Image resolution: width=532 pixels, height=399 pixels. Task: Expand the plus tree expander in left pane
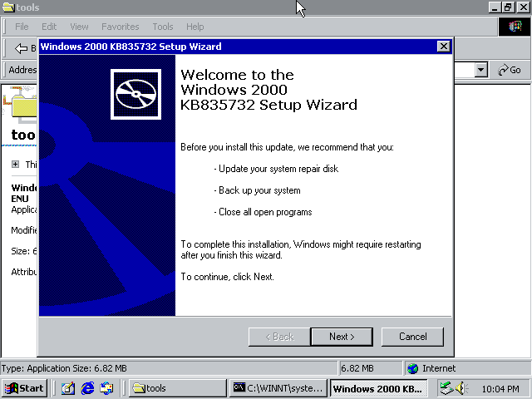[15, 165]
